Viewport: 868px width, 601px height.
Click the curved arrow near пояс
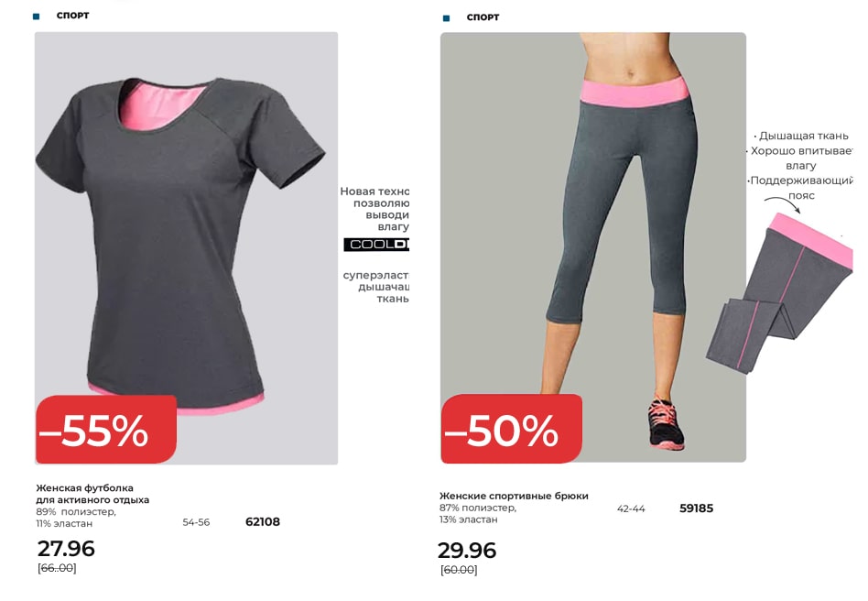[x=783, y=204]
